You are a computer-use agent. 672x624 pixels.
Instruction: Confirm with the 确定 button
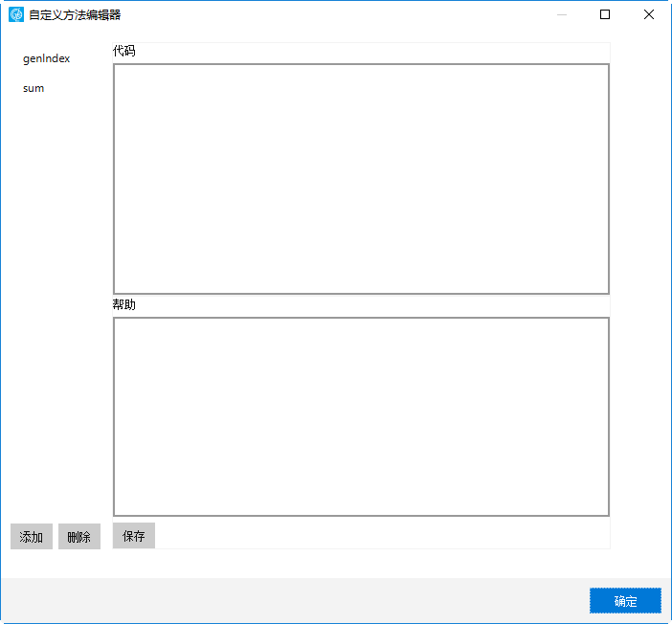pyautogui.click(x=625, y=601)
